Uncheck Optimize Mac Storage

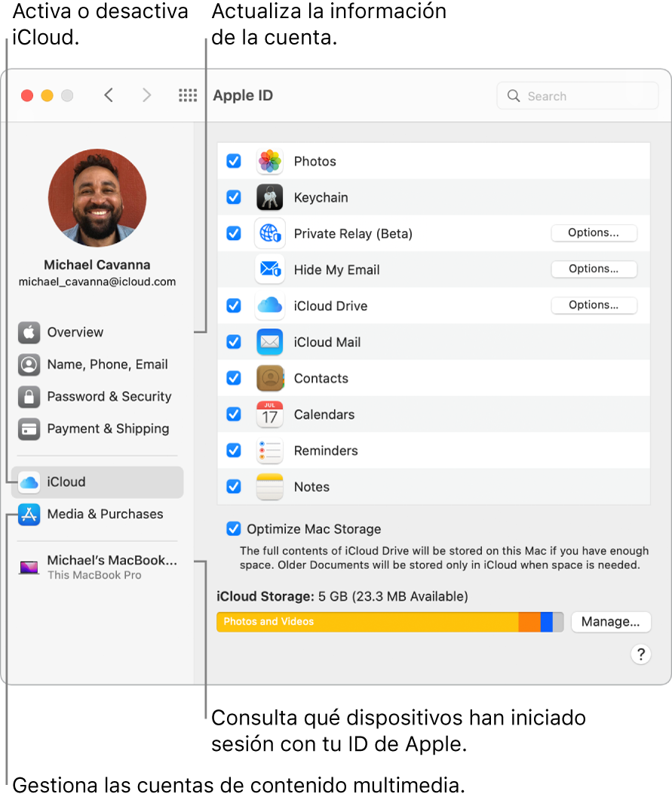(234, 528)
